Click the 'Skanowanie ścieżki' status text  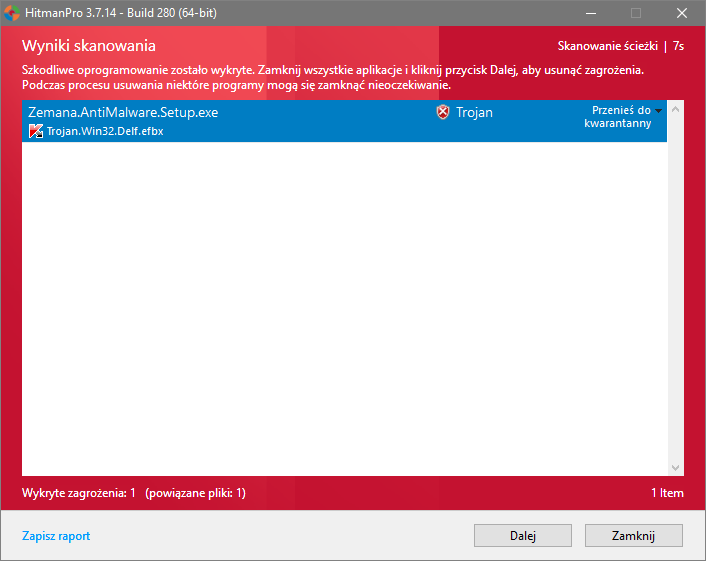[608, 46]
